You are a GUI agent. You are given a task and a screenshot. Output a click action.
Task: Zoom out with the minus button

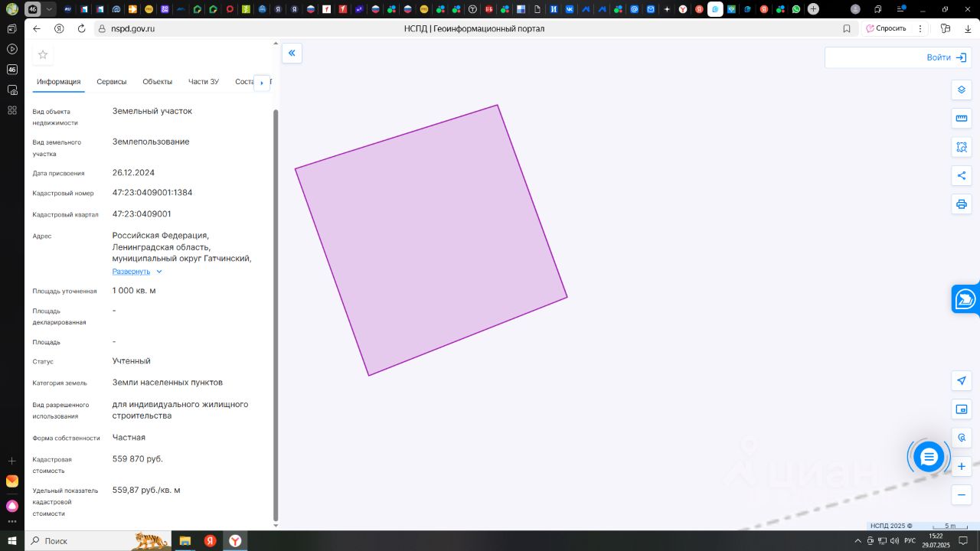(x=962, y=494)
